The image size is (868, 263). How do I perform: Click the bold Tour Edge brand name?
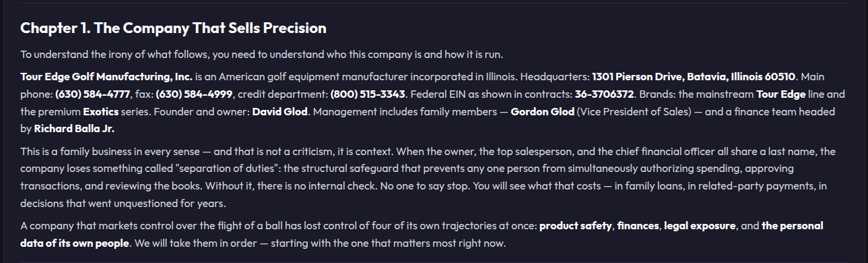click(x=780, y=94)
